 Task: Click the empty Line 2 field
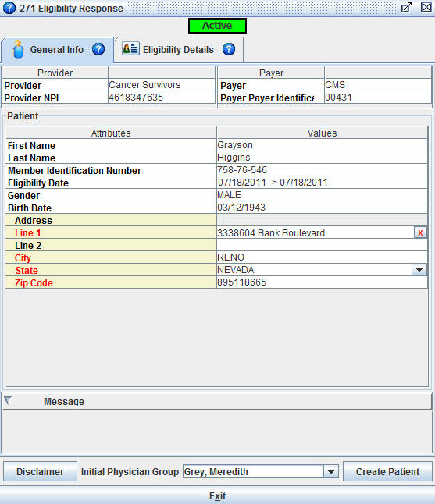click(x=322, y=245)
